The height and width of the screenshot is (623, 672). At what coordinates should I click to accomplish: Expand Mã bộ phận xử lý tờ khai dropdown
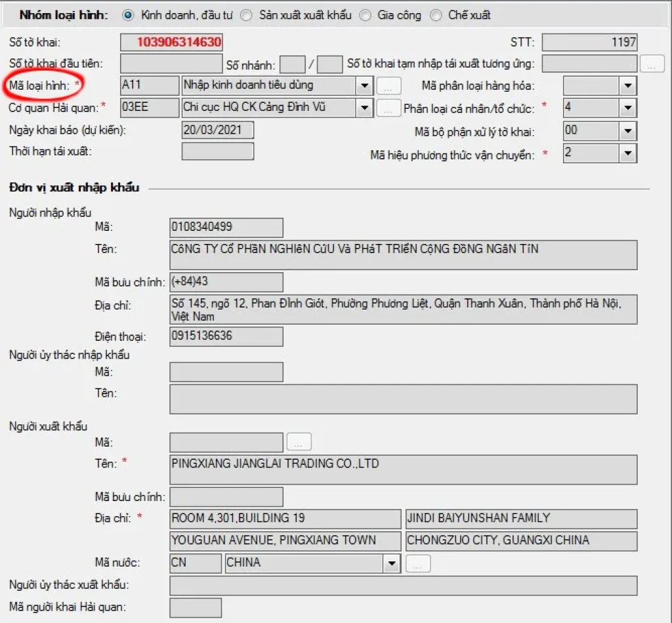pos(628,131)
